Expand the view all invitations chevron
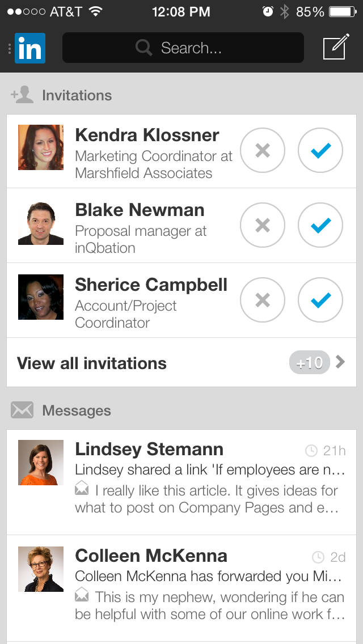Image resolution: width=363 pixels, height=644 pixels. point(340,362)
